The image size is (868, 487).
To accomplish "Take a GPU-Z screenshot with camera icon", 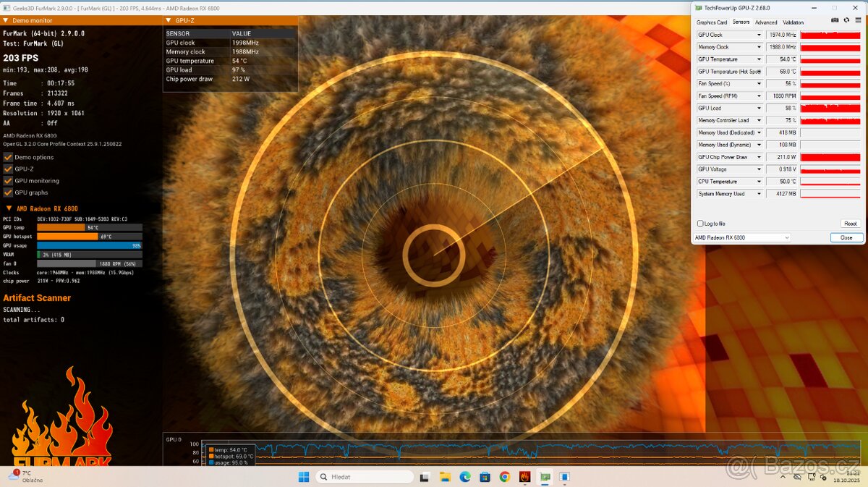I will [835, 22].
